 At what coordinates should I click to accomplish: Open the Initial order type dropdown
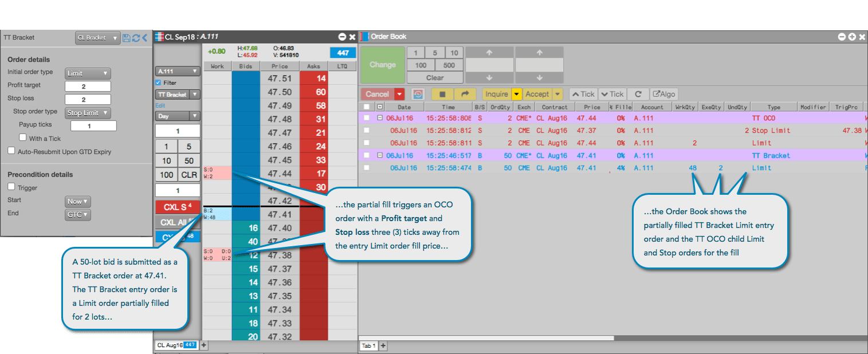tap(88, 73)
